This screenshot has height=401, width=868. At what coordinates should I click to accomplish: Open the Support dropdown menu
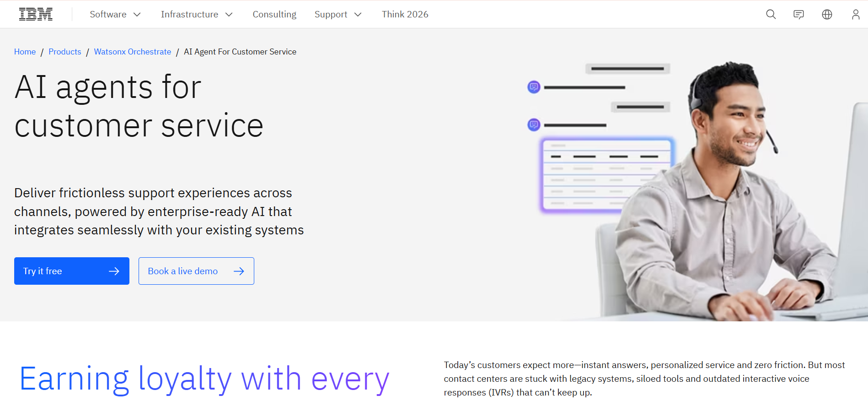tap(338, 14)
